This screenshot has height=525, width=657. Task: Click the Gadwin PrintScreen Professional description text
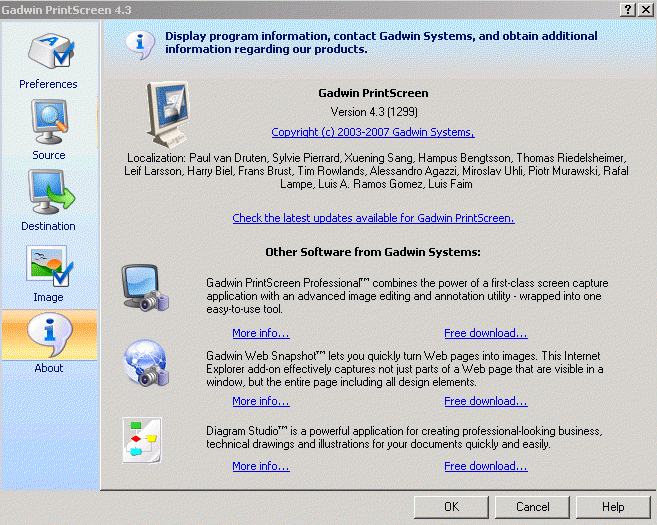[x=407, y=296]
